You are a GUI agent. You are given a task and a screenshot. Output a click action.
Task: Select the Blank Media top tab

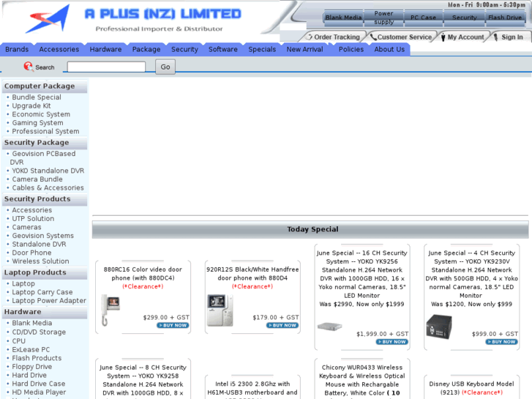click(343, 18)
